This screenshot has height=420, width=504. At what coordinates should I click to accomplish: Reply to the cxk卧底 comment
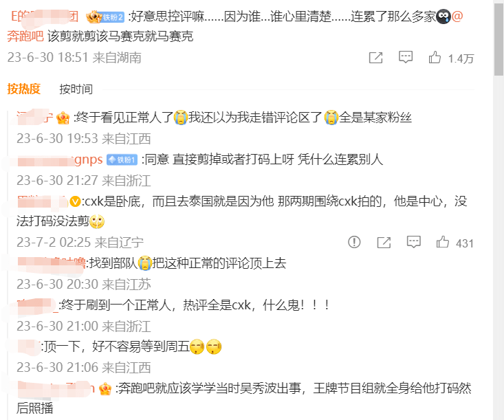(414, 242)
